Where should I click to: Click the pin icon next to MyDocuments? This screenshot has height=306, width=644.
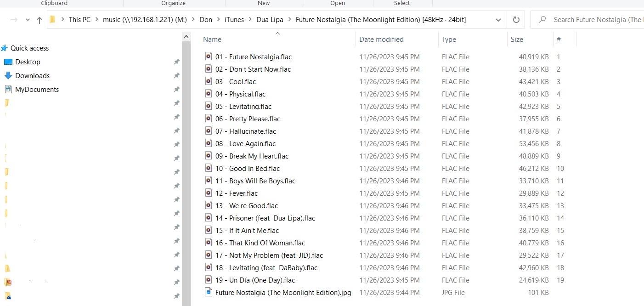pos(176,90)
